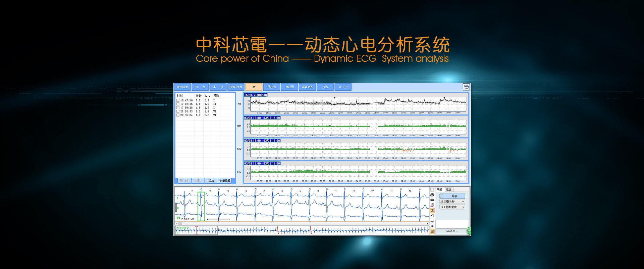
Task: Check the 17:59:28 ST event checkbox
Action: [178, 107]
